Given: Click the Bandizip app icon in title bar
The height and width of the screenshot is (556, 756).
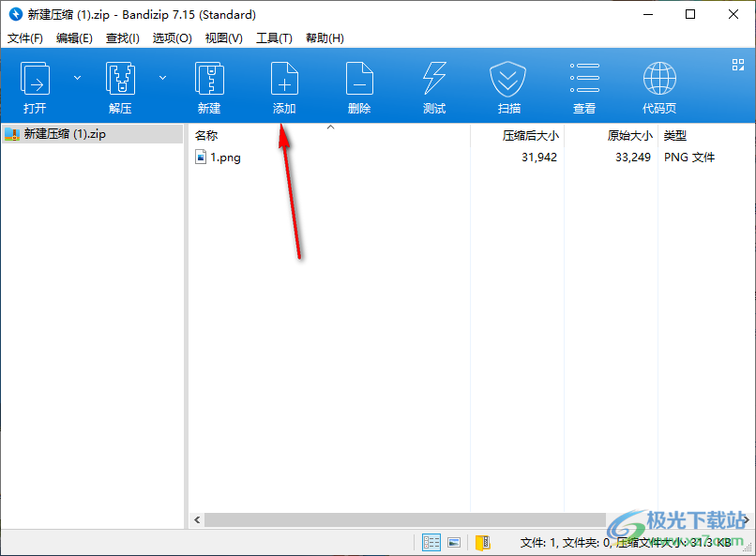Looking at the screenshot, I should [16, 14].
